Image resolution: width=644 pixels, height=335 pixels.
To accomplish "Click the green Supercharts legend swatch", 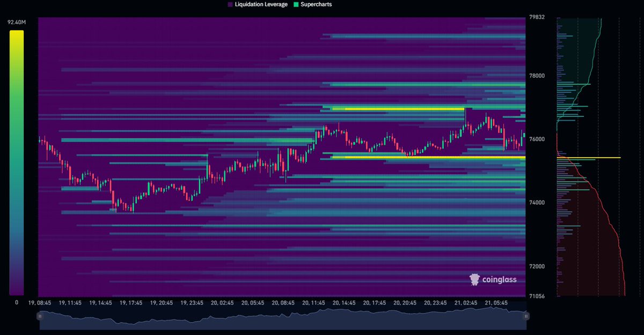I will click(295, 4).
